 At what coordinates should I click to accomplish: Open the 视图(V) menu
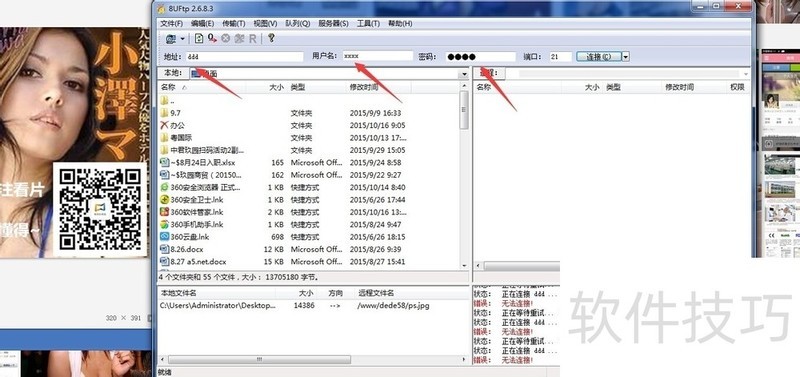pyautogui.click(x=265, y=23)
